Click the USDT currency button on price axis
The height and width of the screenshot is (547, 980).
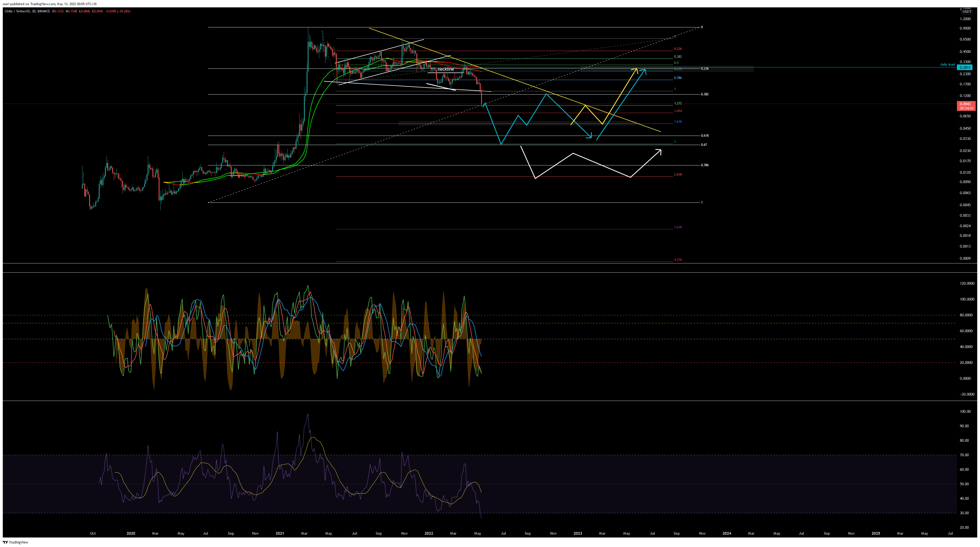tap(967, 12)
